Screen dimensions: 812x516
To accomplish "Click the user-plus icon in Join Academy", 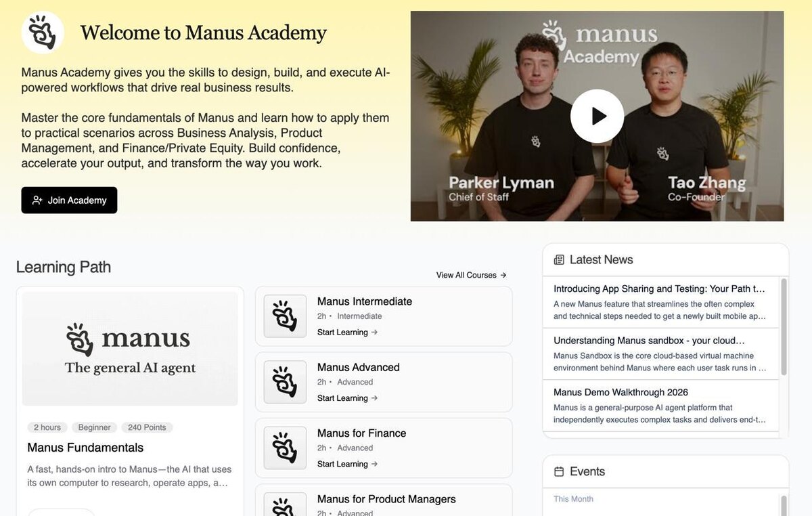I will coord(37,200).
